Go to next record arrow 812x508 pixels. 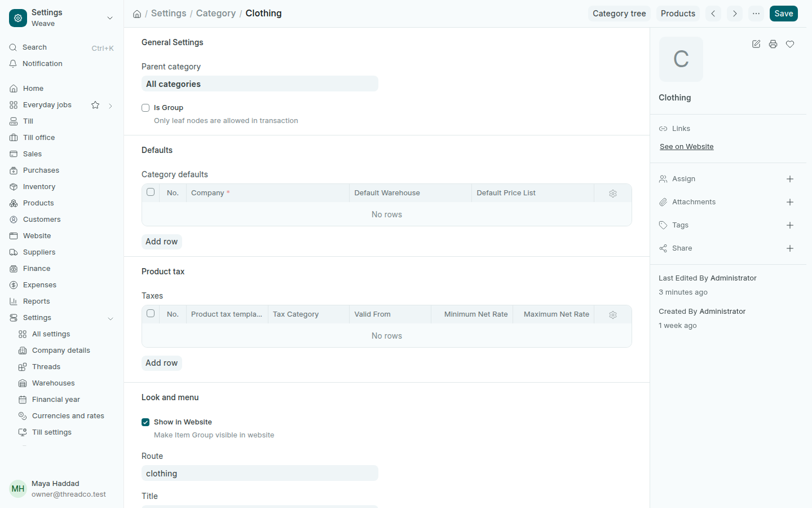(x=735, y=14)
